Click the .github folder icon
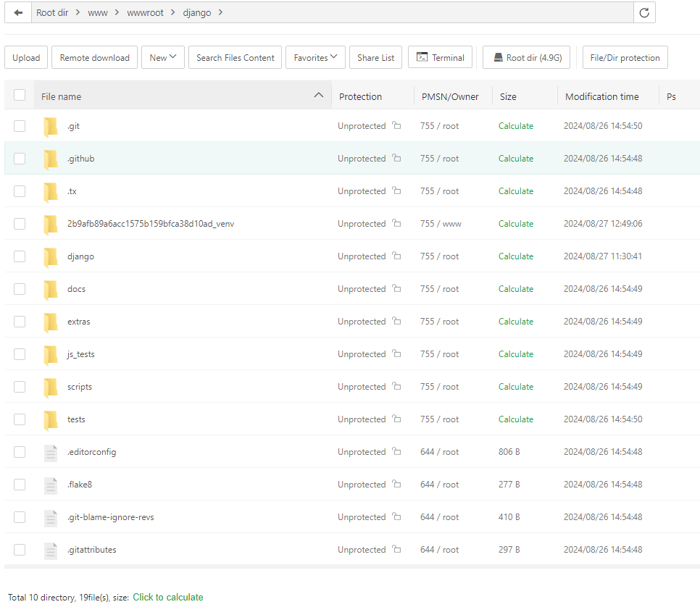This screenshot has width=700, height=607. coord(50,159)
